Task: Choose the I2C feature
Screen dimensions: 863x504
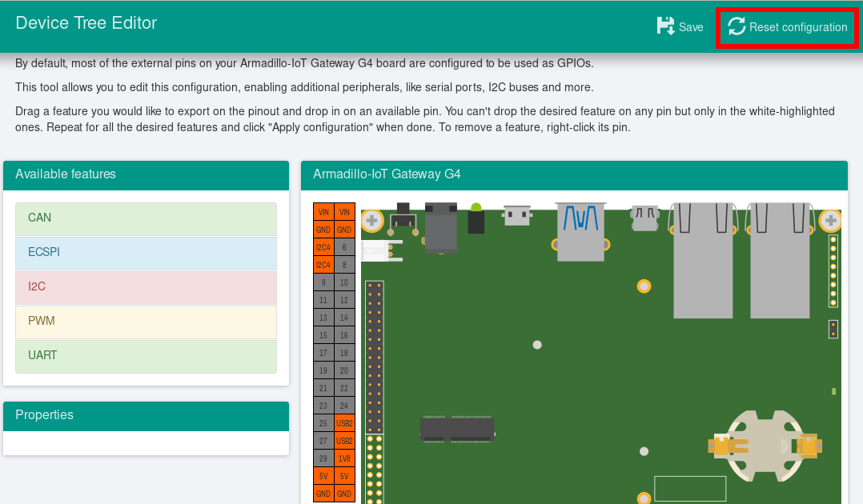Action: coord(146,287)
